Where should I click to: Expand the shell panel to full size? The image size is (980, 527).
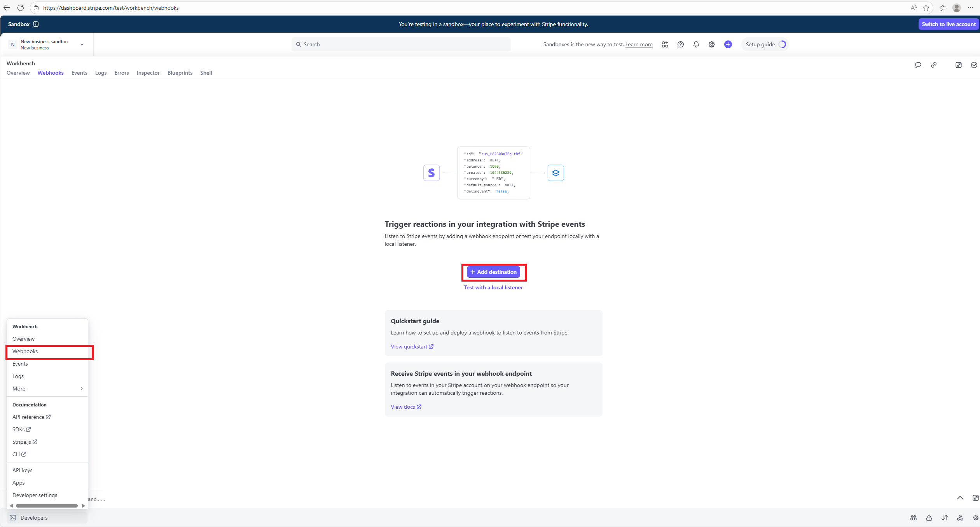coord(975,498)
